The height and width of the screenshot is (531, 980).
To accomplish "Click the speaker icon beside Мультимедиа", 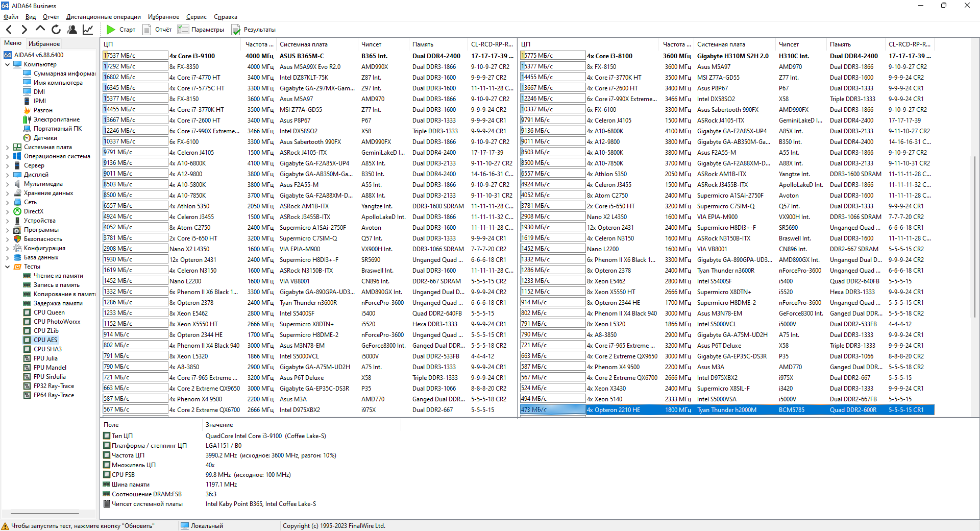I will click(x=17, y=184).
